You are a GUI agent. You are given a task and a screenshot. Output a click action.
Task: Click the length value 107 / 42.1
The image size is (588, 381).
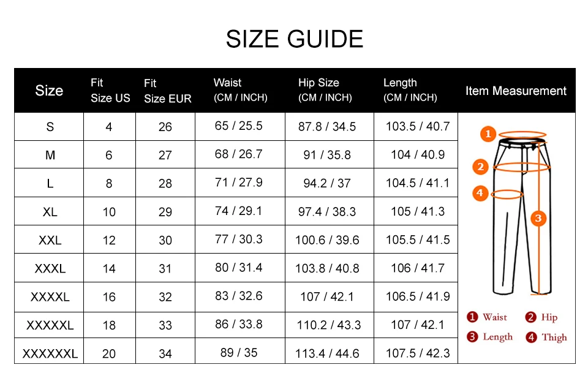(417, 325)
